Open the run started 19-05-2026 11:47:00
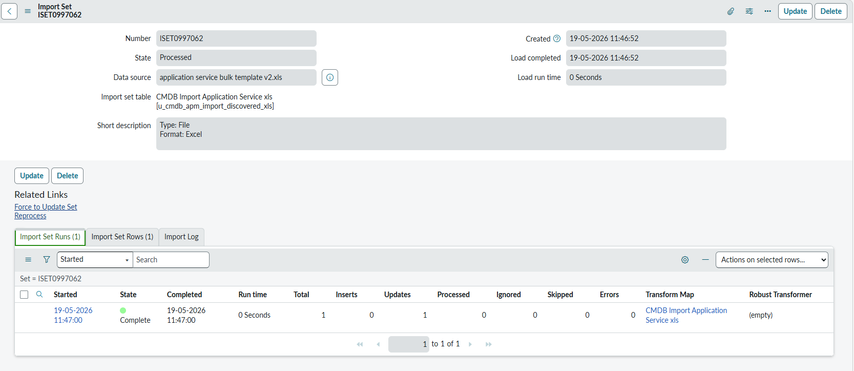854x371 pixels. pos(73,315)
